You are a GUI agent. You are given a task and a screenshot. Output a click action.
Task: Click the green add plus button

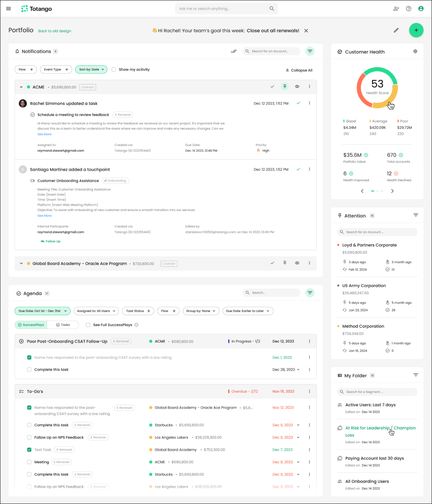click(416, 30)
